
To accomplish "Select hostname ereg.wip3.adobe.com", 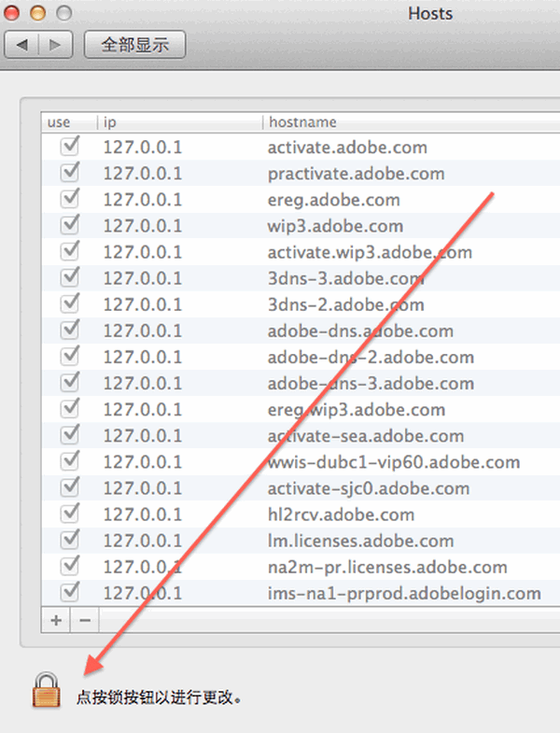I will [357, 410].
